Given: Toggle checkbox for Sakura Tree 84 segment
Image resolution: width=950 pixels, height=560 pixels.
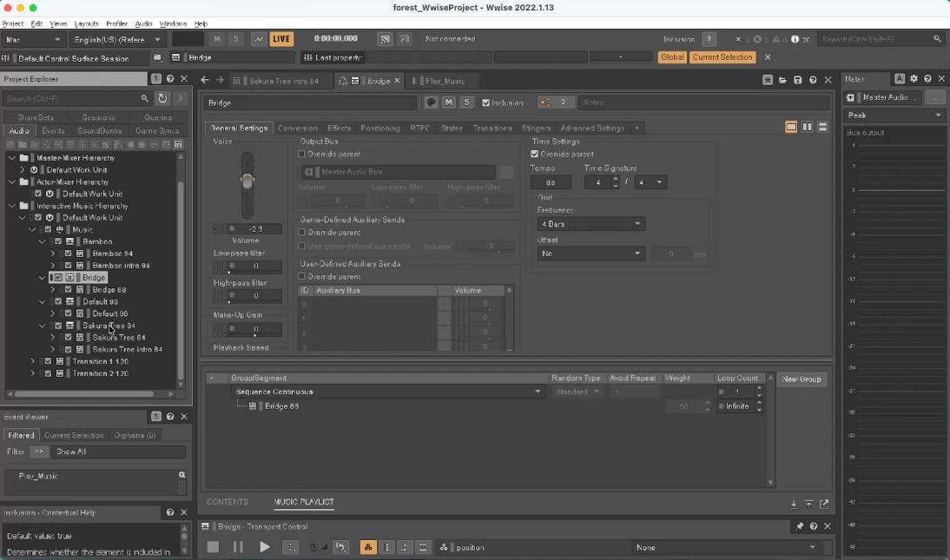Looking at the screenshot, I should 69,338.
